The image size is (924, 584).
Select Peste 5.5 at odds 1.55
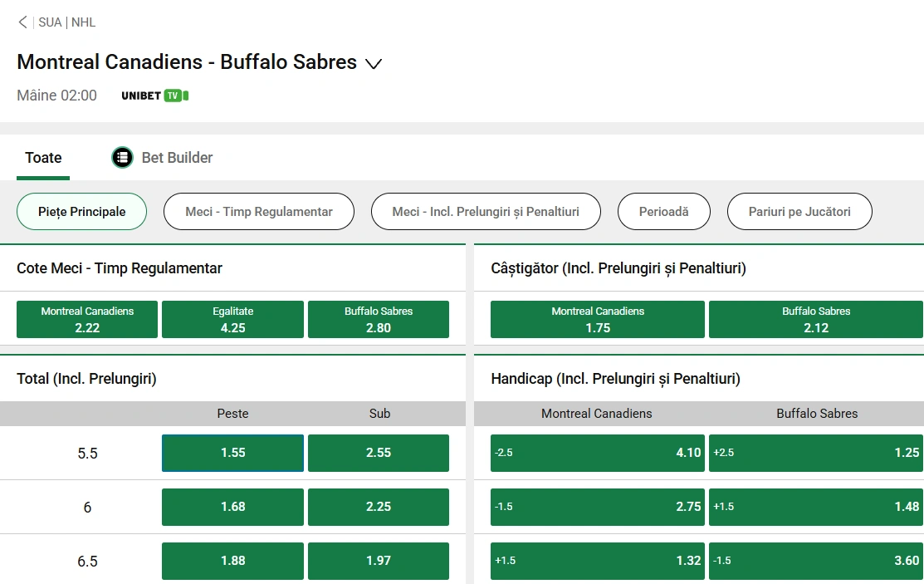(232, 453)
